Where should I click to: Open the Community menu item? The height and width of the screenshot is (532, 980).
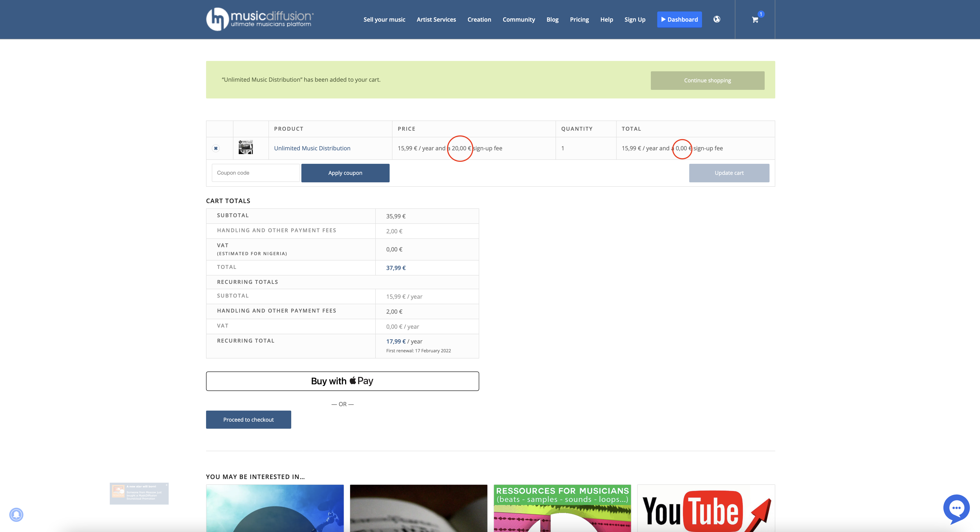click(x=518, y=19)
